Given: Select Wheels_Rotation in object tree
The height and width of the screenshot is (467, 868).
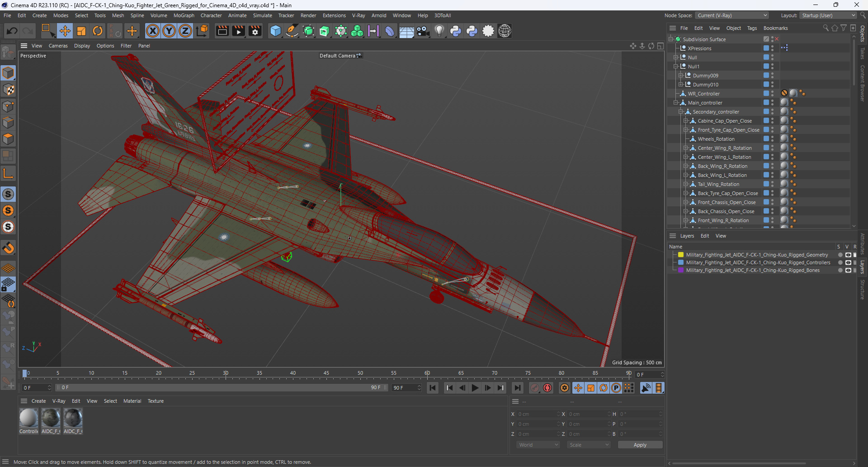Looking at the screenshot, I should pyautogui.click(x=716, y=139).
